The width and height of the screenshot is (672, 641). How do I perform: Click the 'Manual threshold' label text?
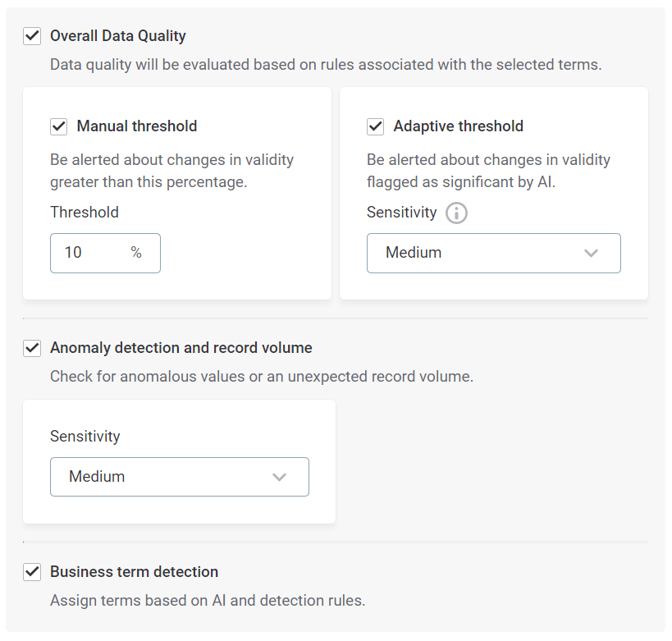[x=137, y=126]
